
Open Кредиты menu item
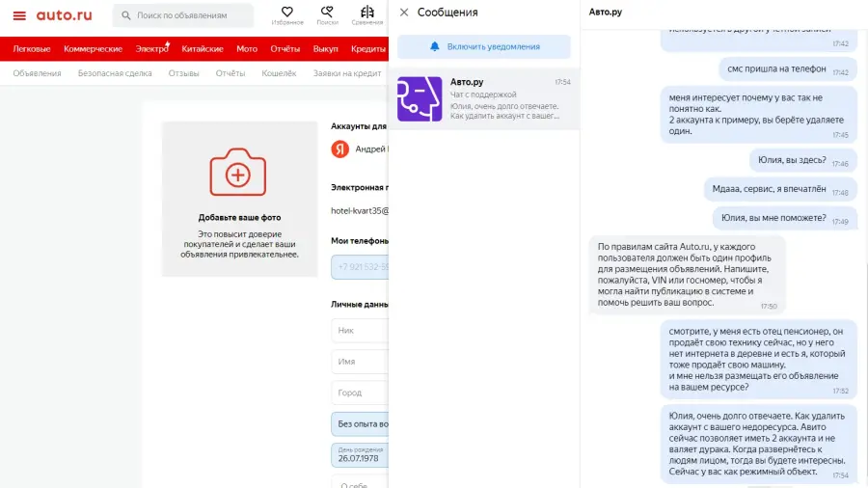click(368, 48)
